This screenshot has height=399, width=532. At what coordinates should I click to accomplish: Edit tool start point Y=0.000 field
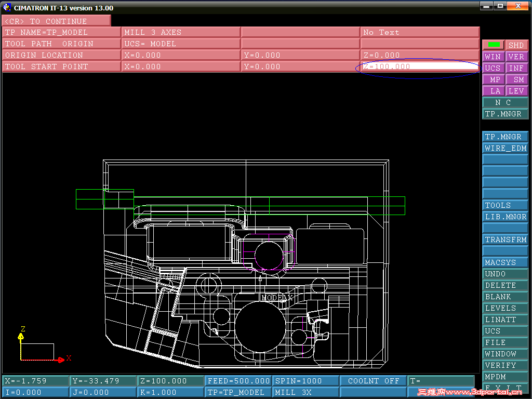(300, 66)
